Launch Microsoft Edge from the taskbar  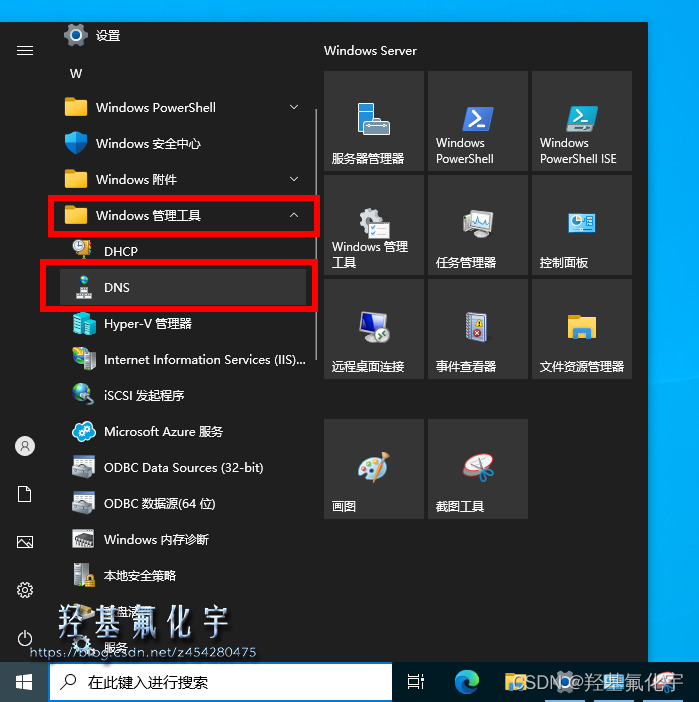(x=466, y=682)
